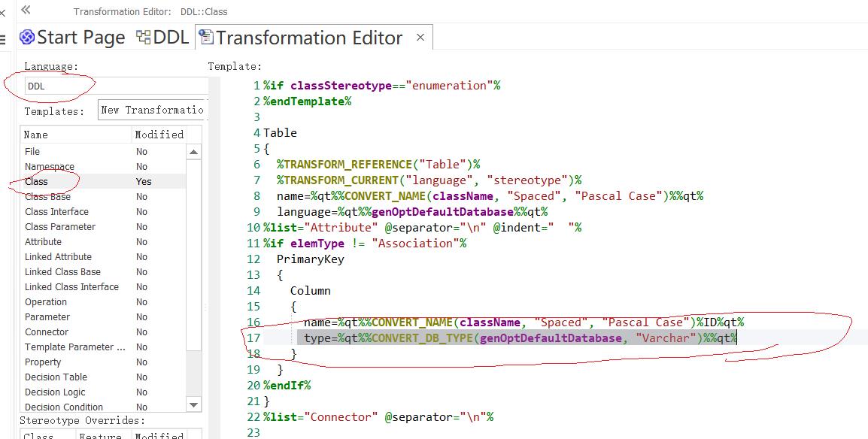Select the Class Interface template row
This screenshot has width=868, height=439.
tap(103, 212)
